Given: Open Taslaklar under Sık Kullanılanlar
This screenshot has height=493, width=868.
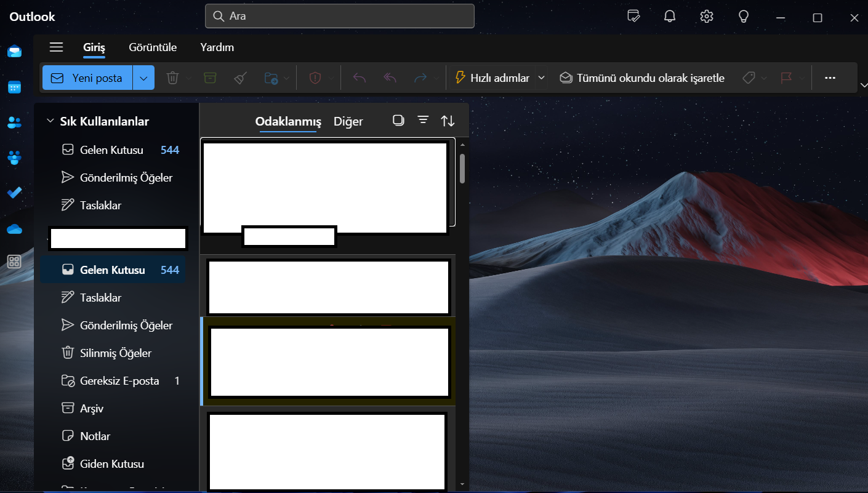Looking at the screenshot, I should pos(114,205).
